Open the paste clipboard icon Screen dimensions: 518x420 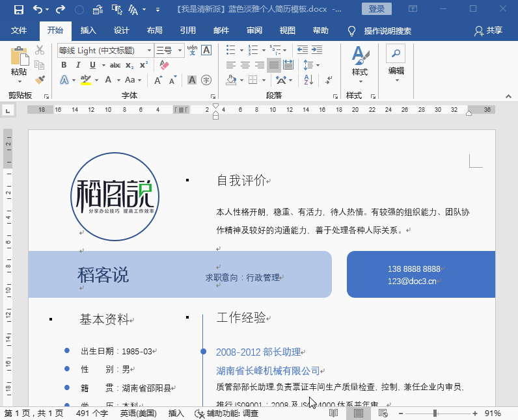[x=19, y=57]
